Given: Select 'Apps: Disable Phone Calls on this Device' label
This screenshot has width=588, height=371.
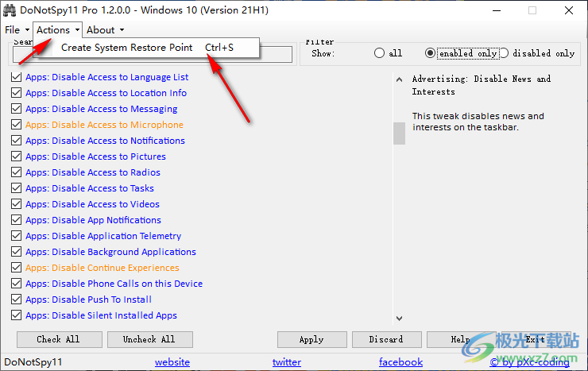Looking at the screenshot, I should coord(114,284).
